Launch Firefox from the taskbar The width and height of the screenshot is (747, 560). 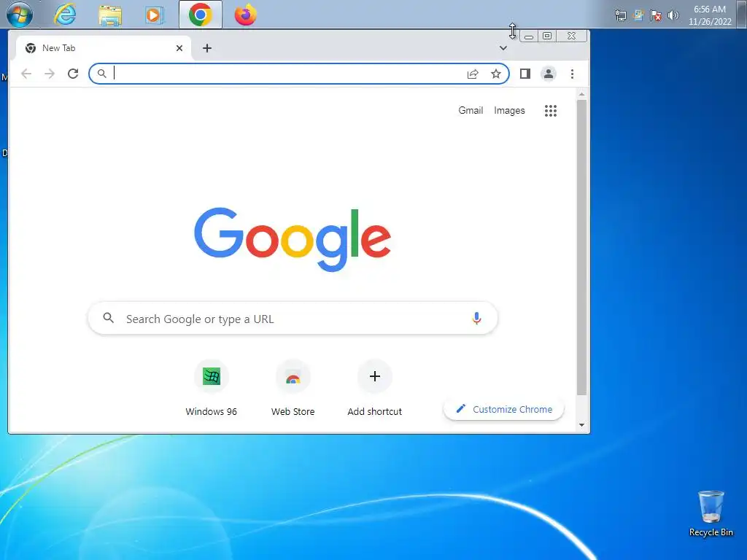[245, 15]
